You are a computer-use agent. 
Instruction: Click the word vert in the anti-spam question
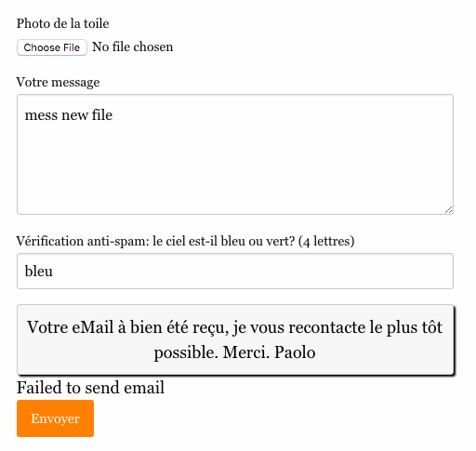(279, 241)
